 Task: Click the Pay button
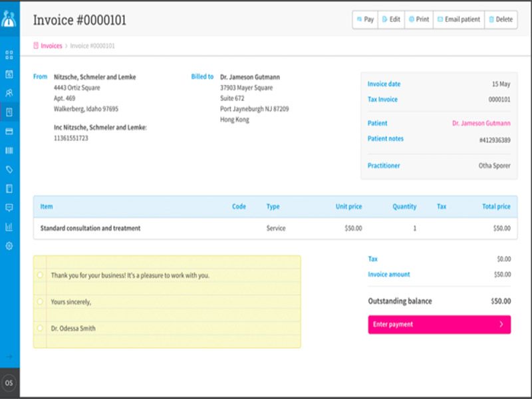(x=365, y=20)
